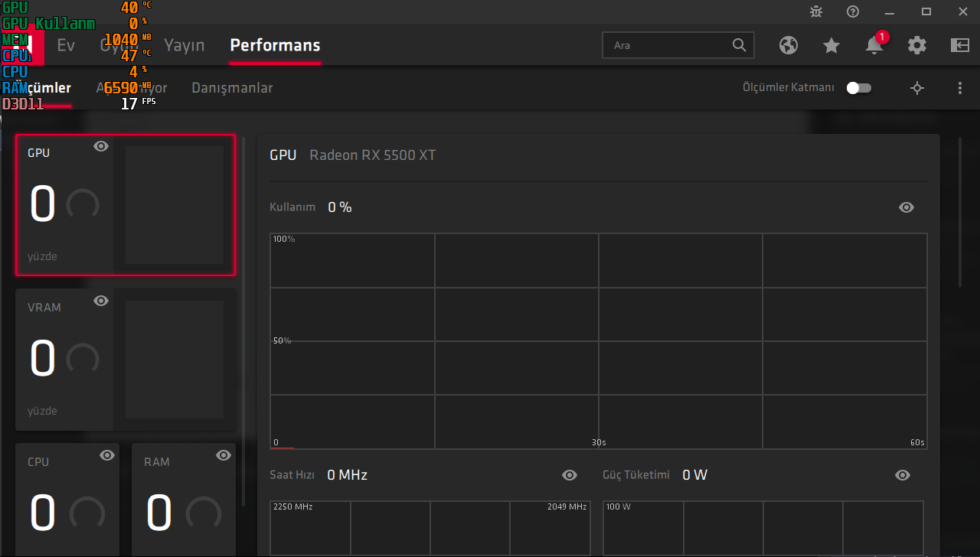The image size is (980, 557).
Task: Toggle Ölçümler Katmanı switch
Action: tap(859, 88)
